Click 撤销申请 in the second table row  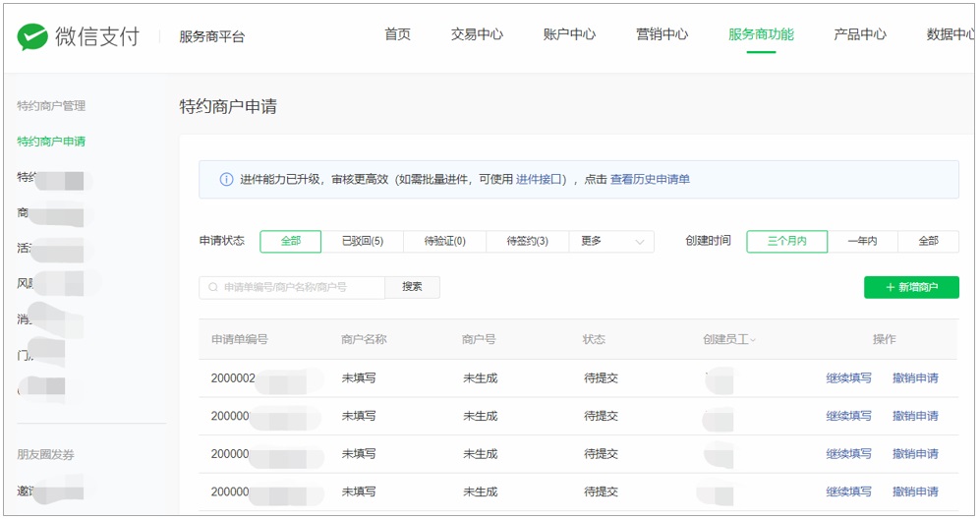[x=915, y=416]
